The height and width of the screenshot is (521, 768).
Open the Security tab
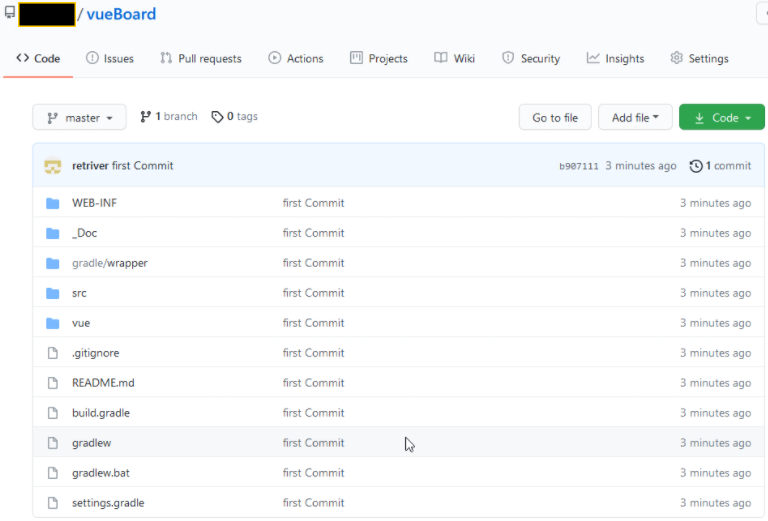coord(531,58)
